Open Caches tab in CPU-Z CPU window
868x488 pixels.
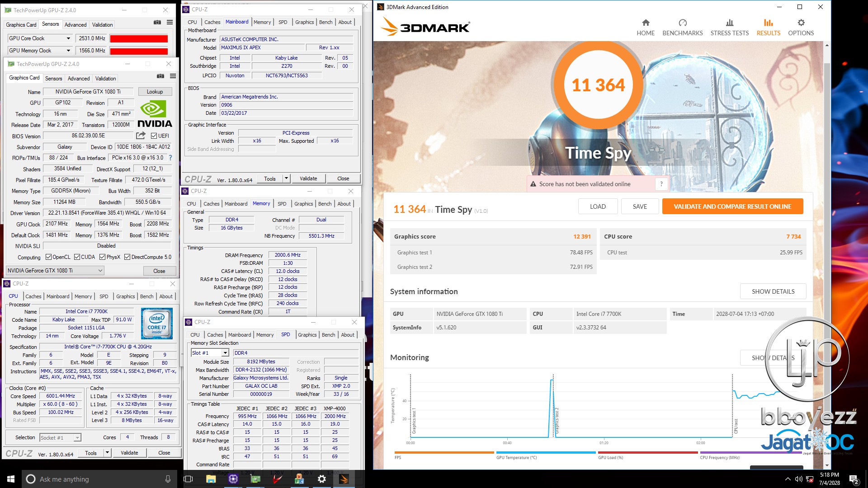coord(33,296)
